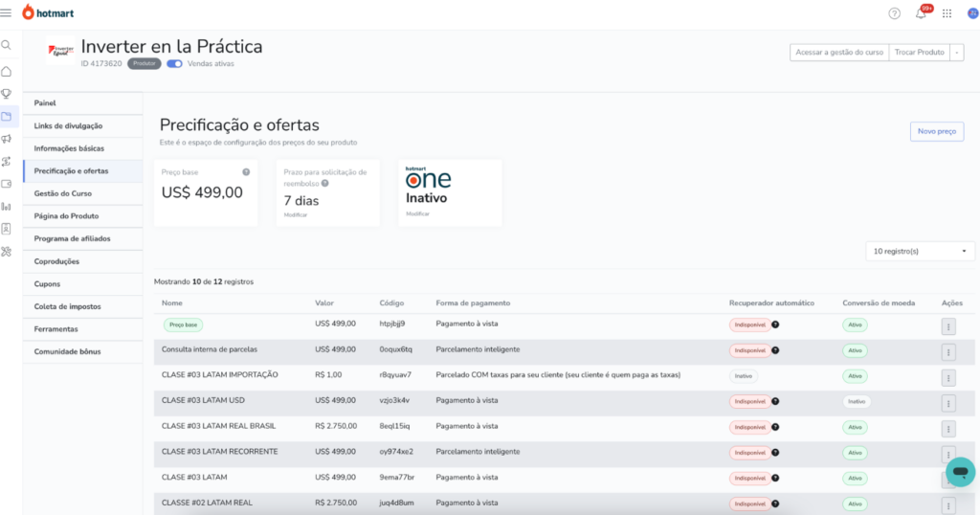Click the megaphone icon in left sidebar
Screen dimensions: 980x515
[7, 139]
